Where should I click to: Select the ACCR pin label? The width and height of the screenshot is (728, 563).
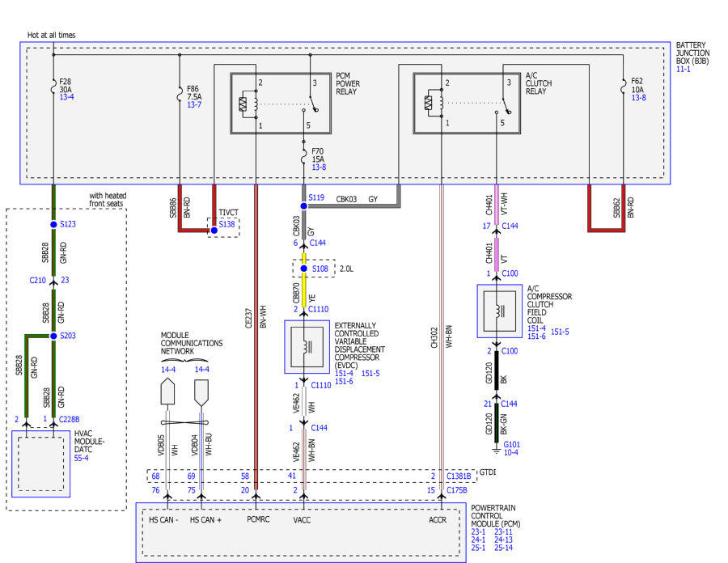(x=438, y=520)
